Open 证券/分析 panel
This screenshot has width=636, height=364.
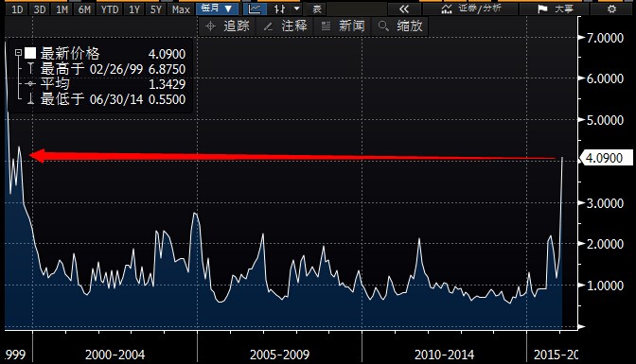point(470,9)
